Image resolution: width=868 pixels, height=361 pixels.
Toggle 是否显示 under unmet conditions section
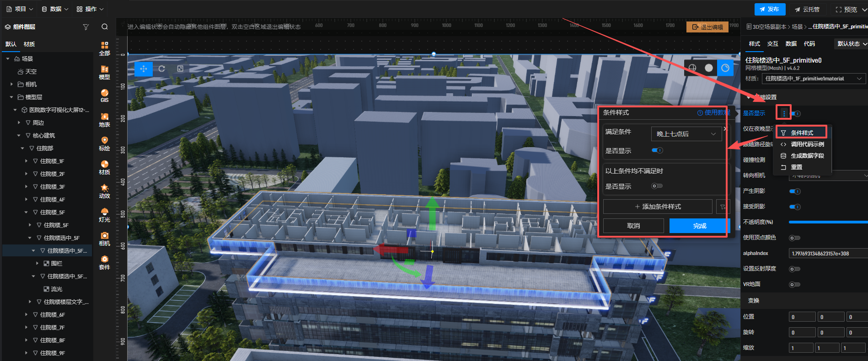[x=657, y=186]
